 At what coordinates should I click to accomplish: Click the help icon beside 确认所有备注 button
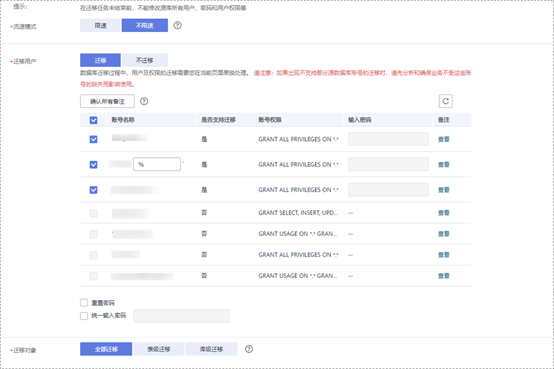coord(144,101)
